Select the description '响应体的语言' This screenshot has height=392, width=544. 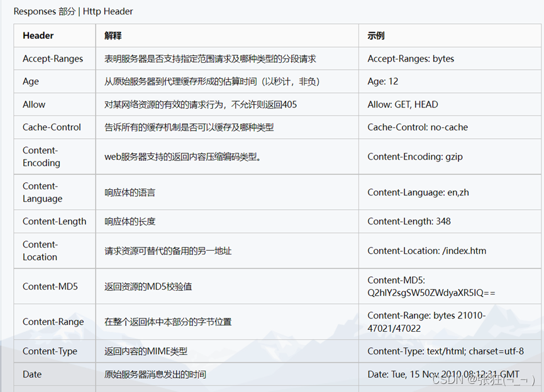(130, 192)
